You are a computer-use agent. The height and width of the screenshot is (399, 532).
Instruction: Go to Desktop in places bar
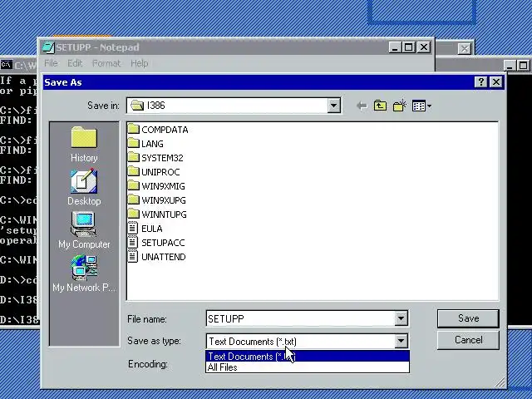pyautogui.click(x=84, y=187)
